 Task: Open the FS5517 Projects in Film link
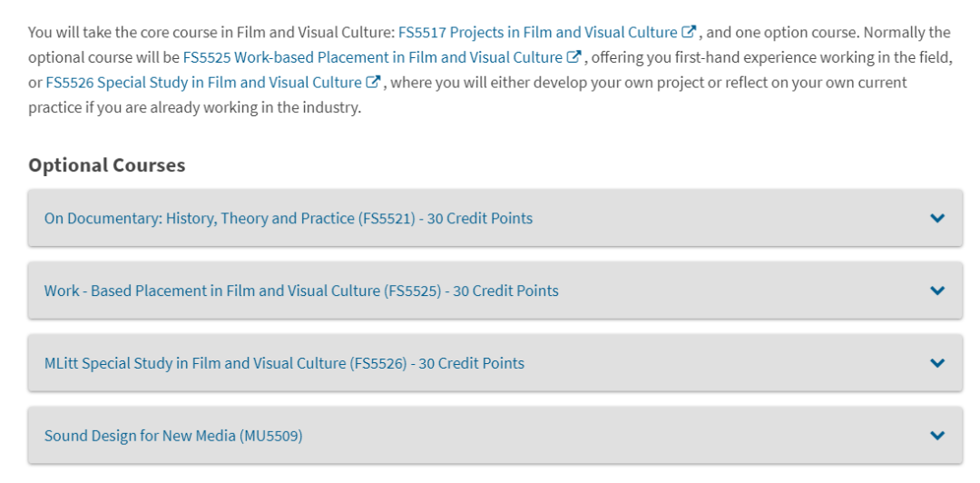(537, 33)
